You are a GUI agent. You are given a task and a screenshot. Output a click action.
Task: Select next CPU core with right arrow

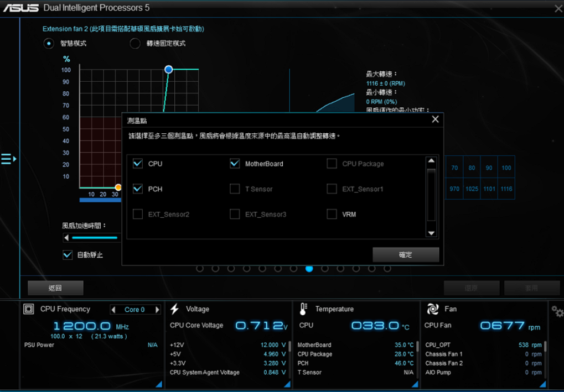click(157, 310)
